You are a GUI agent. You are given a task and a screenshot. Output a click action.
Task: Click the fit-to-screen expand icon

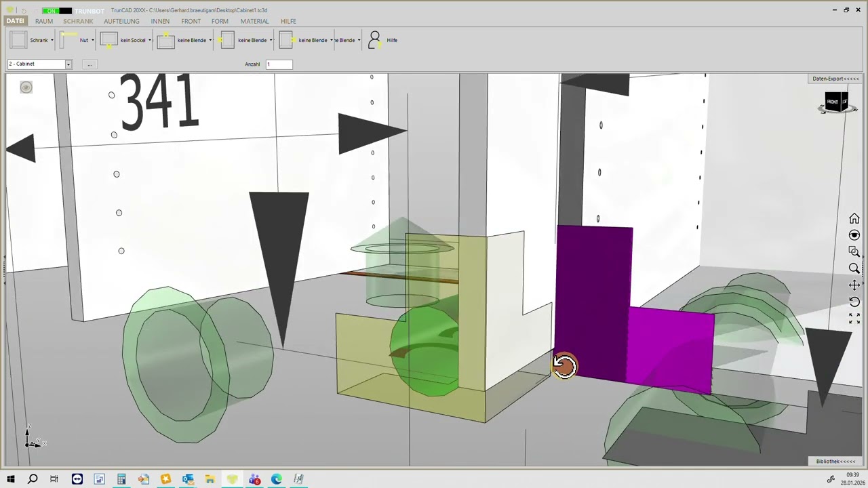tap(854, 318)
